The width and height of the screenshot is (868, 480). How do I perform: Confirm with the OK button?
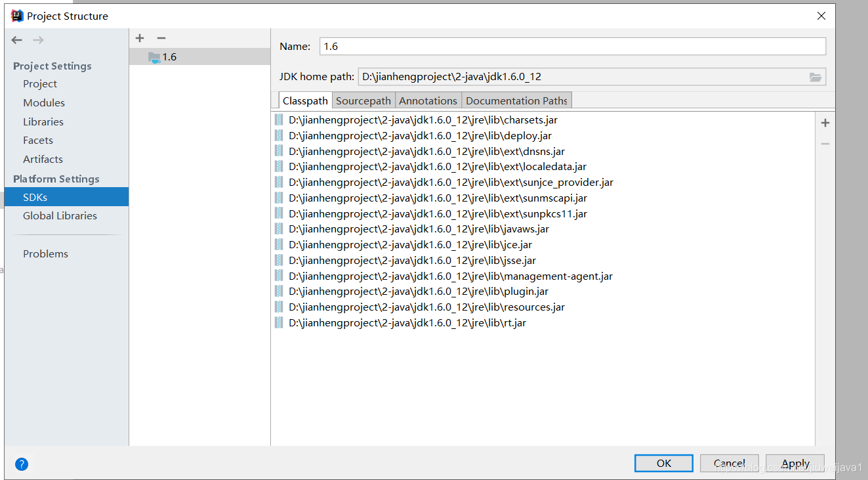click(664, 463)
